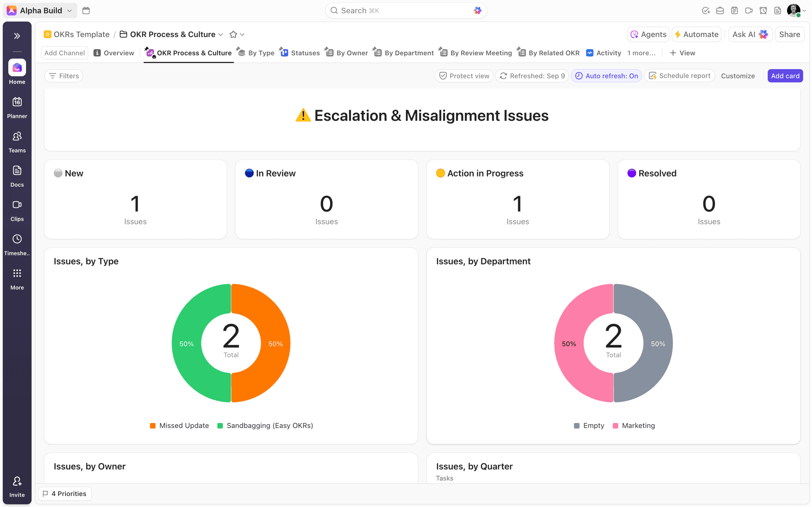
Task: Open the Teams sidebar item
Action: (x=17, y=142)
